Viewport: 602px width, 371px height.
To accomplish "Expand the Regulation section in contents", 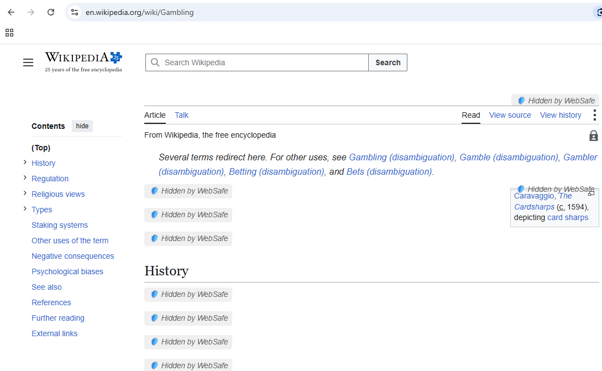I will 25,178.
